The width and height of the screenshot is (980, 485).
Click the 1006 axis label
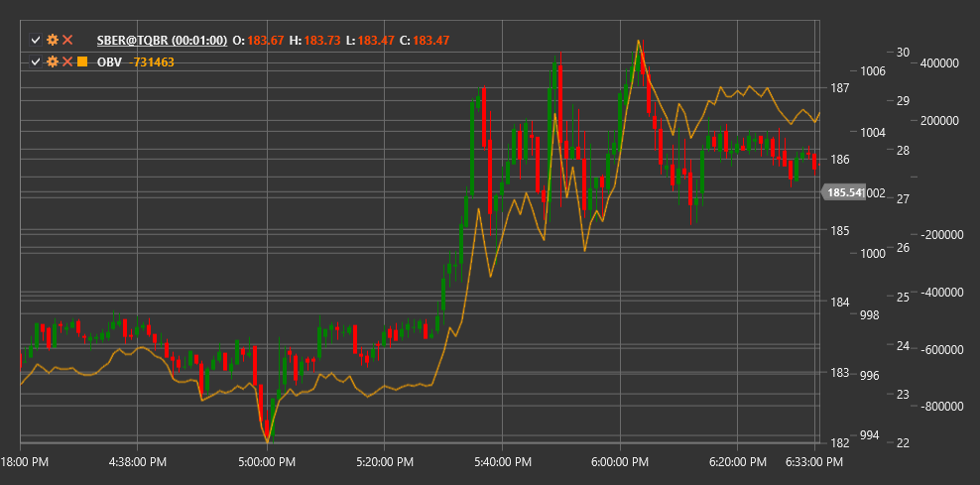point(873,71)
